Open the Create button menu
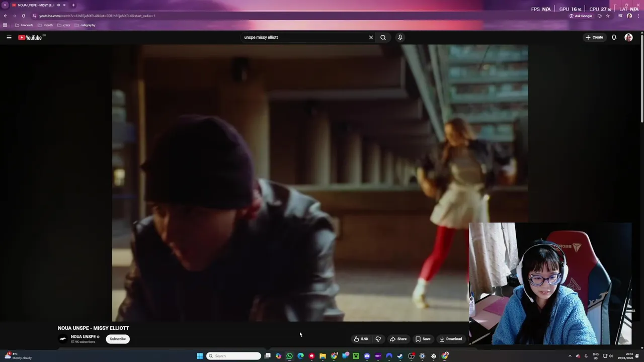 [x=594, y=37]
